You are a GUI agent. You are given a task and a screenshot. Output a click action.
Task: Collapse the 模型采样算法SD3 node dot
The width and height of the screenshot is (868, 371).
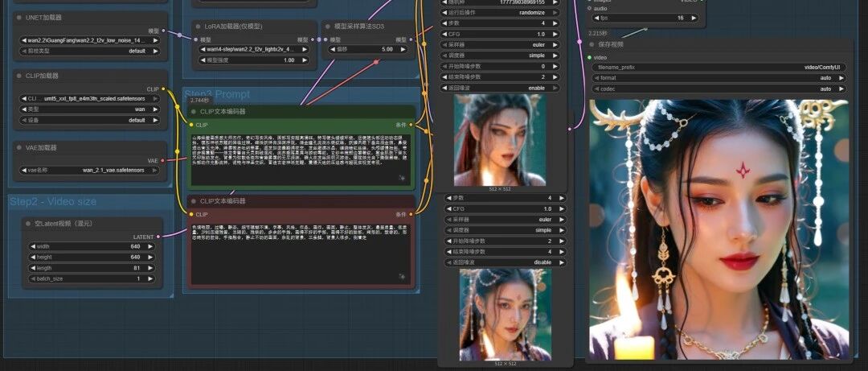point(328,26)
